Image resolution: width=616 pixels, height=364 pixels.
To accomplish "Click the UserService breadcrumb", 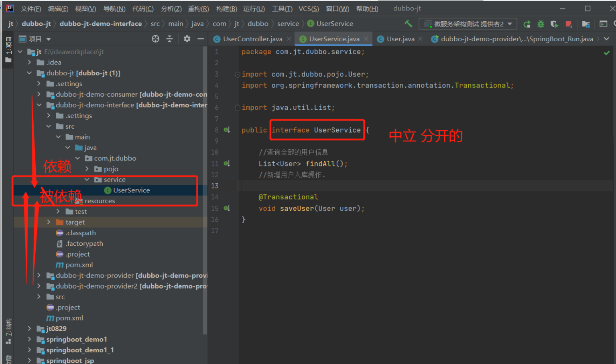I will pyautogui.click(x=330, y=24).
